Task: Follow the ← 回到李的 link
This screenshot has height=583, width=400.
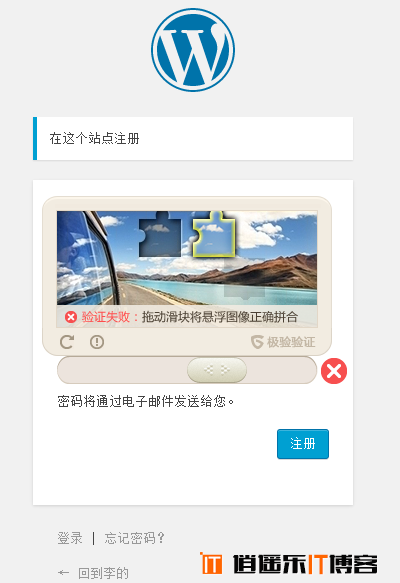Action: [94, 573]
